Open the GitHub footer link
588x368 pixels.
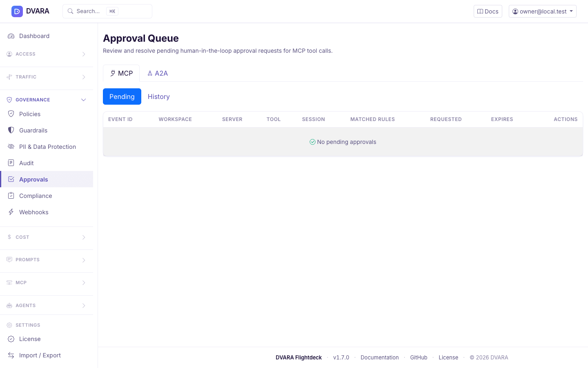point(419,357)
